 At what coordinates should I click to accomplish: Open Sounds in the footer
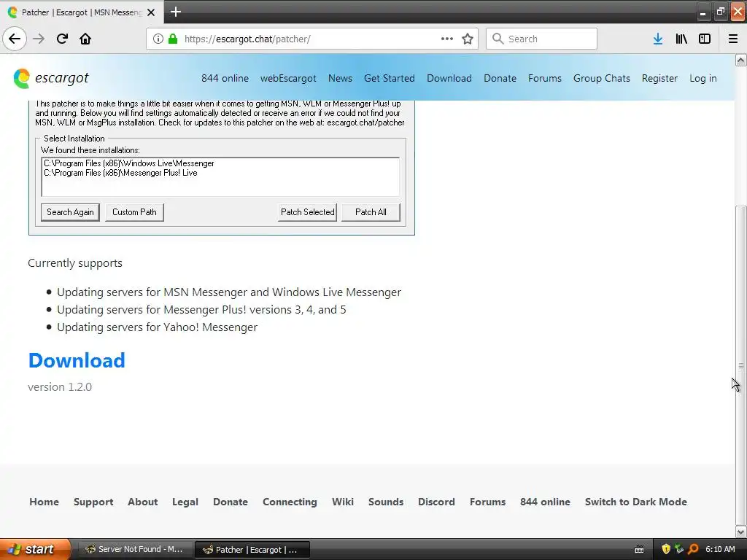click(386, 502)
